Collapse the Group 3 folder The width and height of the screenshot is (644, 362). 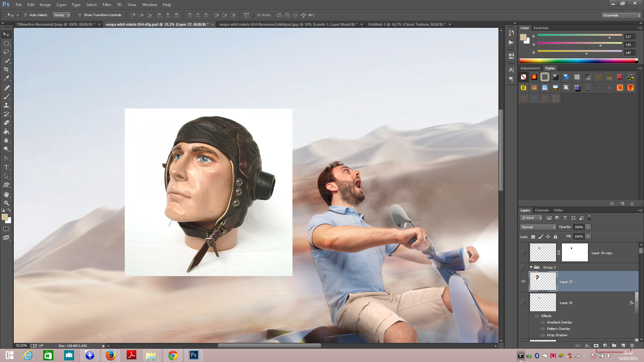pos(531,267)
